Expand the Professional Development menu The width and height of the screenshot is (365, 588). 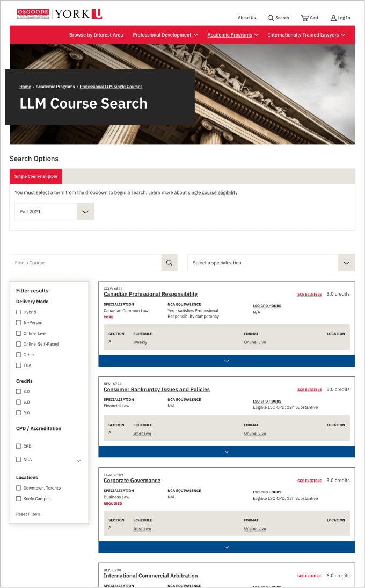[x=165, y=35]
